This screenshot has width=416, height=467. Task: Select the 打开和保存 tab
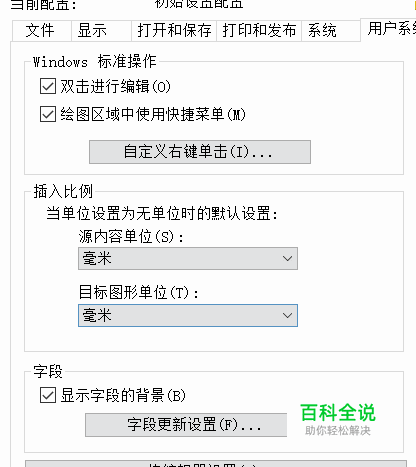(174, 31)
